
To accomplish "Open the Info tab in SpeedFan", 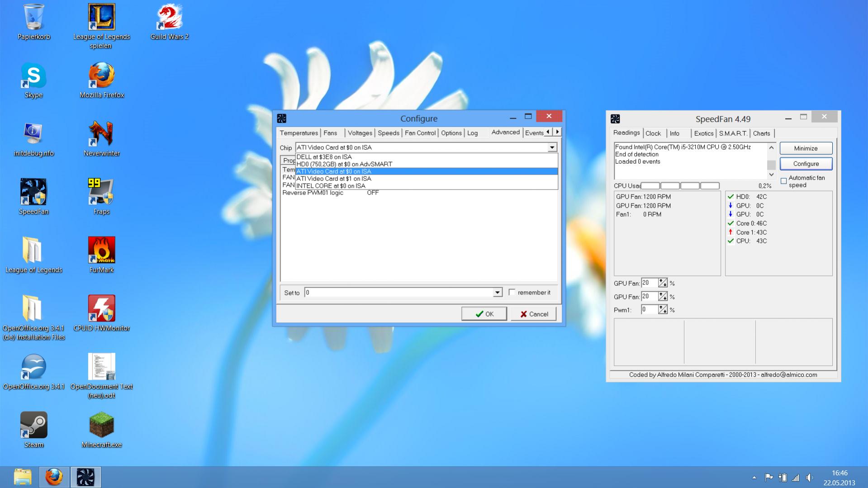I will 674,133.
